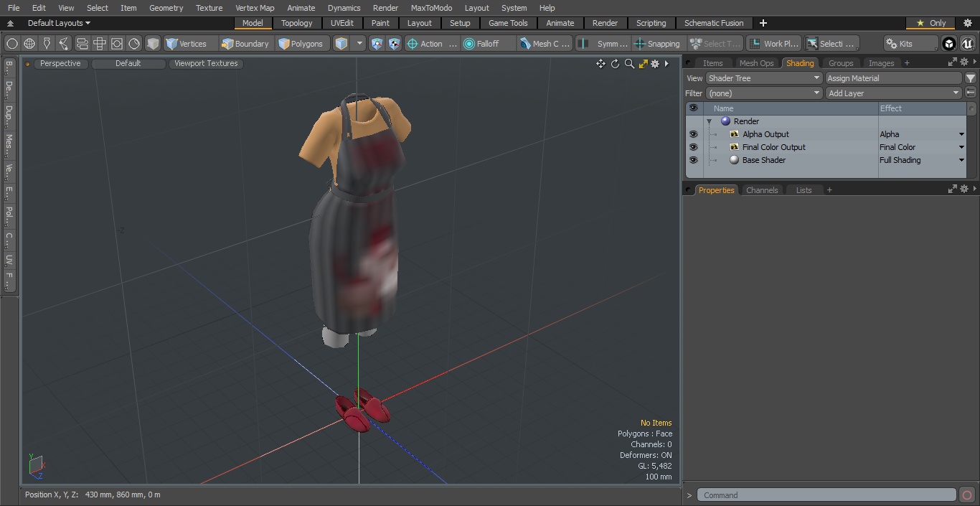Image resolution: width=980 pixels, height=506 pixels.
Task: Click the Viewport Textures button
Action: point(206,63)
